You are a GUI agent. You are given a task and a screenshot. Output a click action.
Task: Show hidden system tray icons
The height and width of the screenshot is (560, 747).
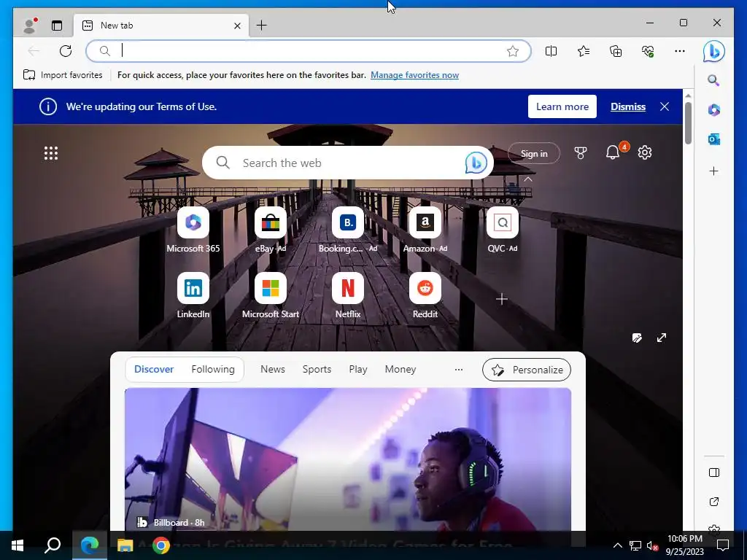[617, 545]
